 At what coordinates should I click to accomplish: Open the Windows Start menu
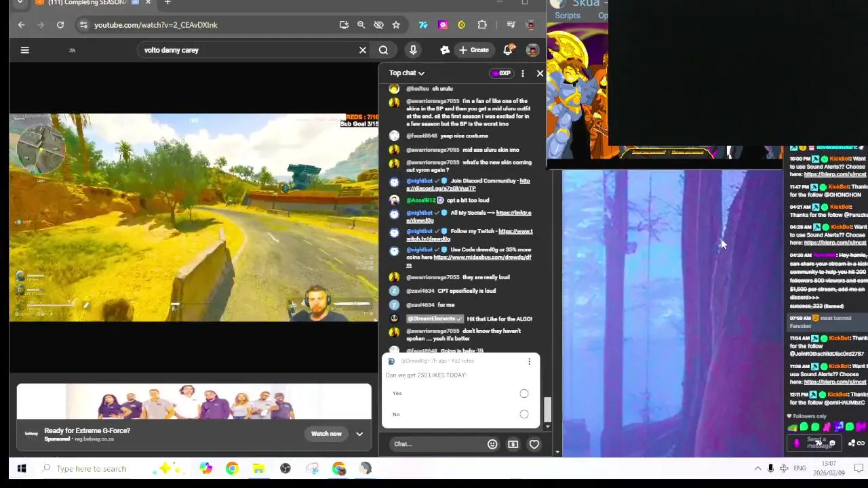21,468
